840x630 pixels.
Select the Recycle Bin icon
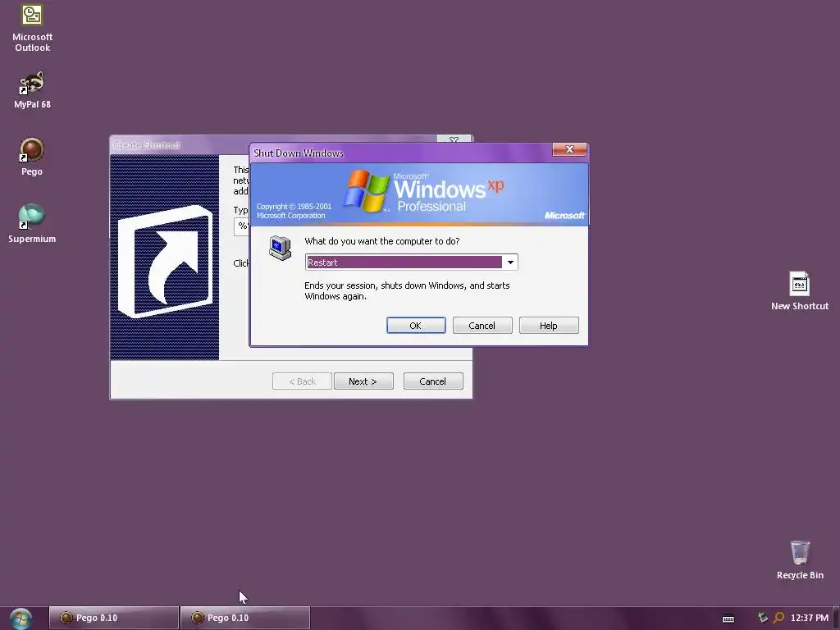click(x=800, y=559)
